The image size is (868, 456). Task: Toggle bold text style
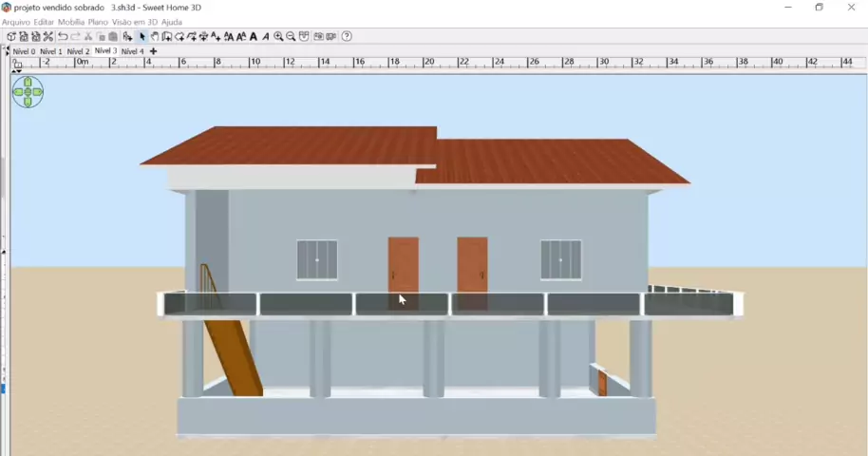click(254, 37)
